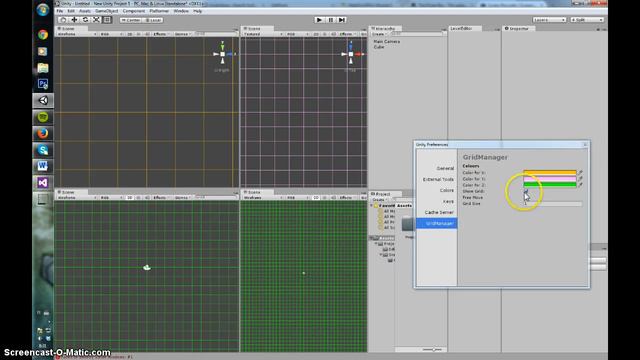
Task: Open Chrome from the Windows taskbar
Action: point(43,35)
